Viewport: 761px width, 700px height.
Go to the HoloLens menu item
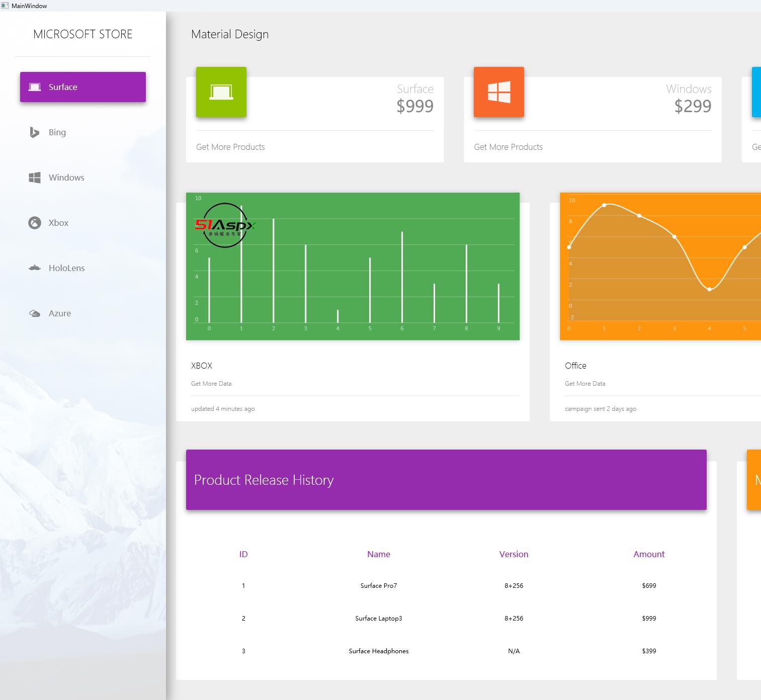click(83, 268)
